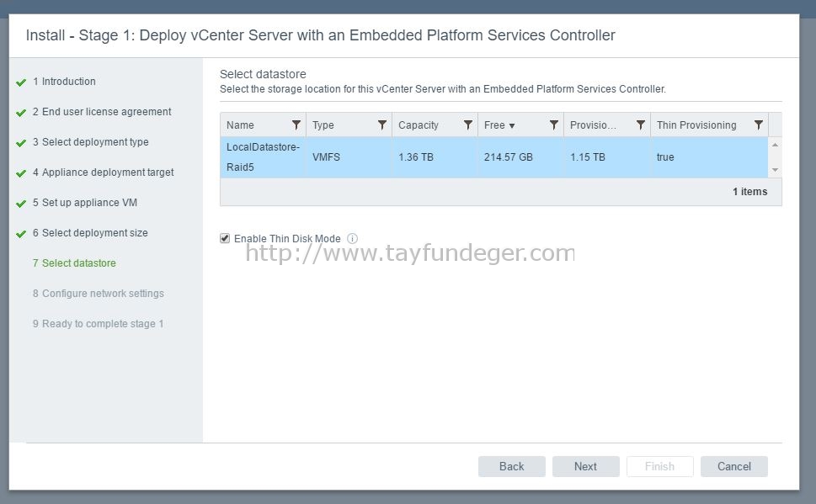Filter the Name column
This screenshot has height=504, width=816.
(x=296, y=125)
